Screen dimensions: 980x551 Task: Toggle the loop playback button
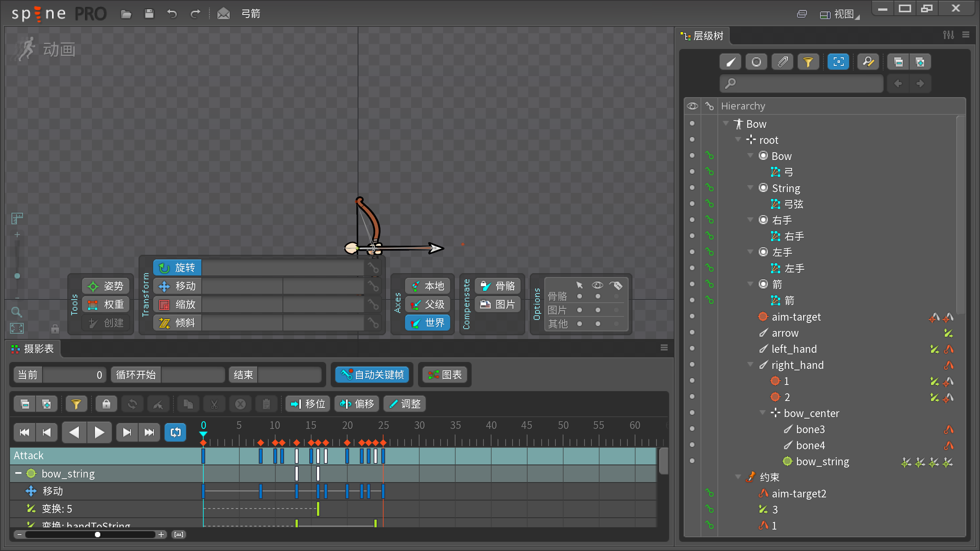coord(175,432)
